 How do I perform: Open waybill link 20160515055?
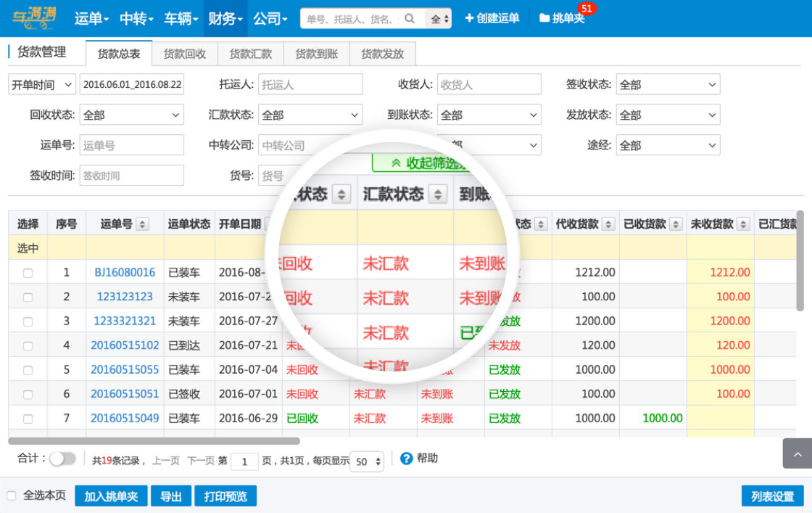125,369
